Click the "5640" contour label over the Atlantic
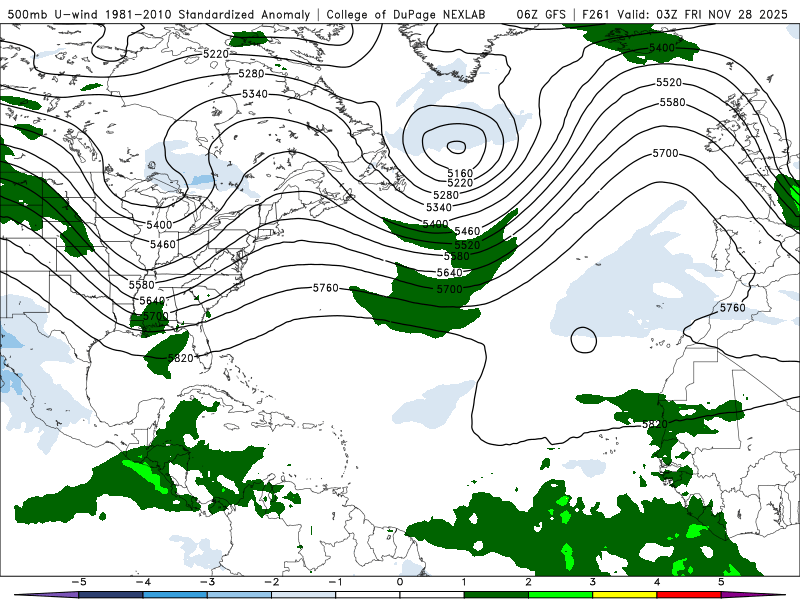This screenshot has width=800, height=600. click(x=449, y=273)
